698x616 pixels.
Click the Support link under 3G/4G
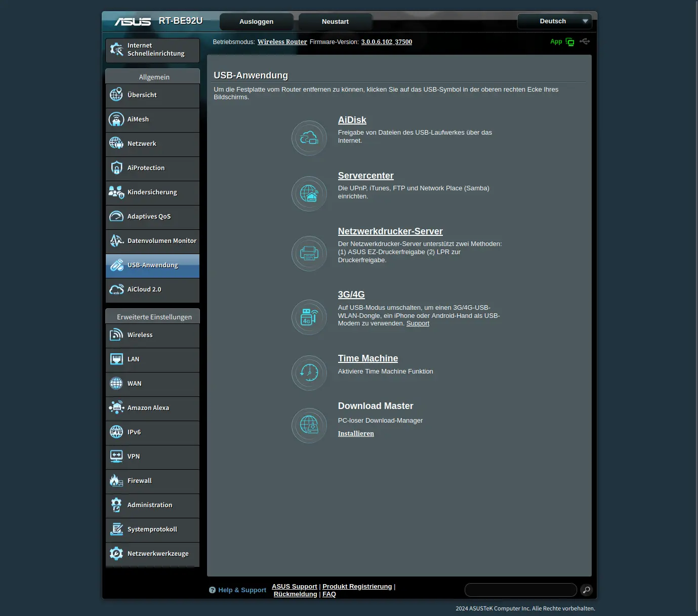point(418,323)
